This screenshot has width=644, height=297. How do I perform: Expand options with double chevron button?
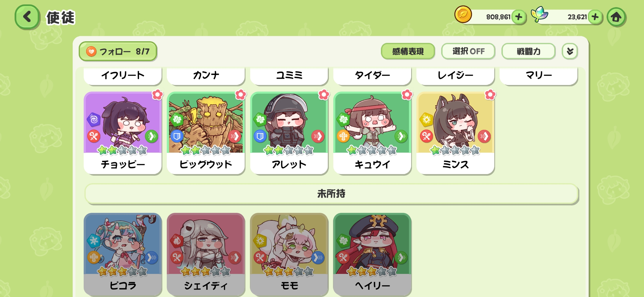click(570, 51)
